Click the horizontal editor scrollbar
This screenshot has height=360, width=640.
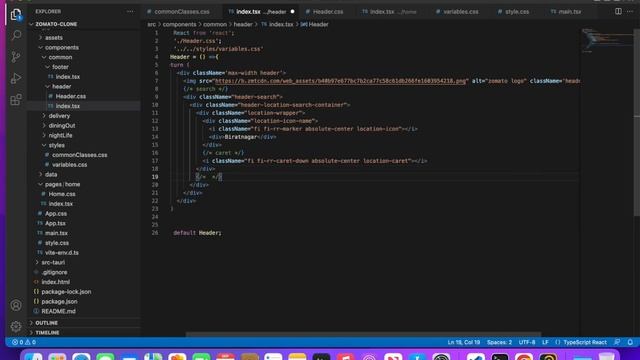pos(363,334)
